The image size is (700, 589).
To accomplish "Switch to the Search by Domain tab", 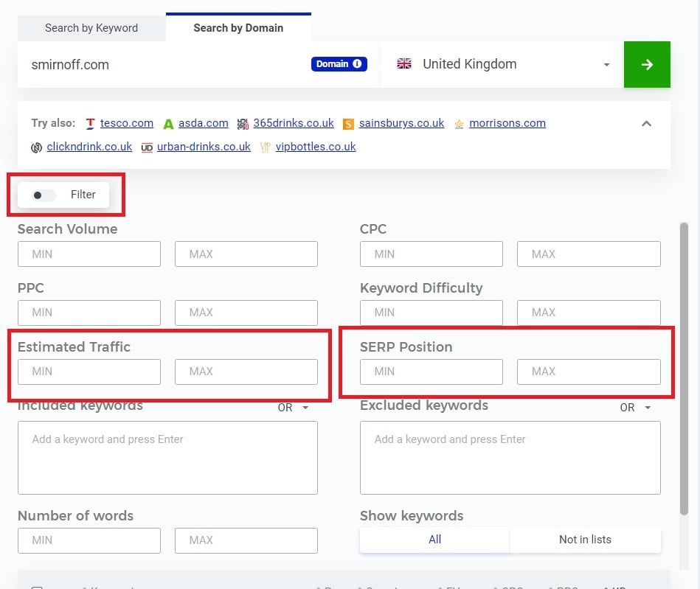I will [238, 28].
